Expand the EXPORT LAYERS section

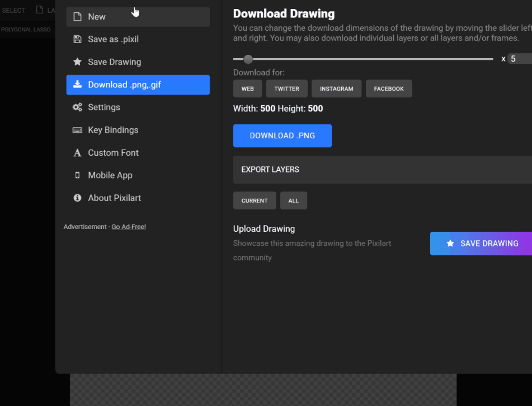tap(383, 170)
